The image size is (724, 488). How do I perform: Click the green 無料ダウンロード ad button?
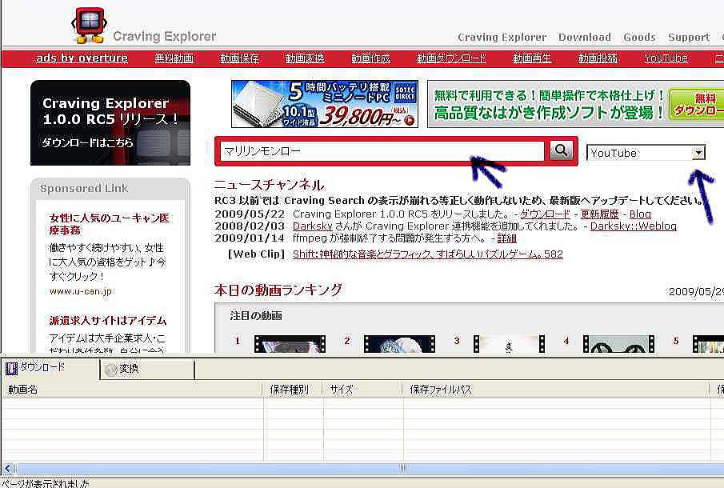coord(696,104)
